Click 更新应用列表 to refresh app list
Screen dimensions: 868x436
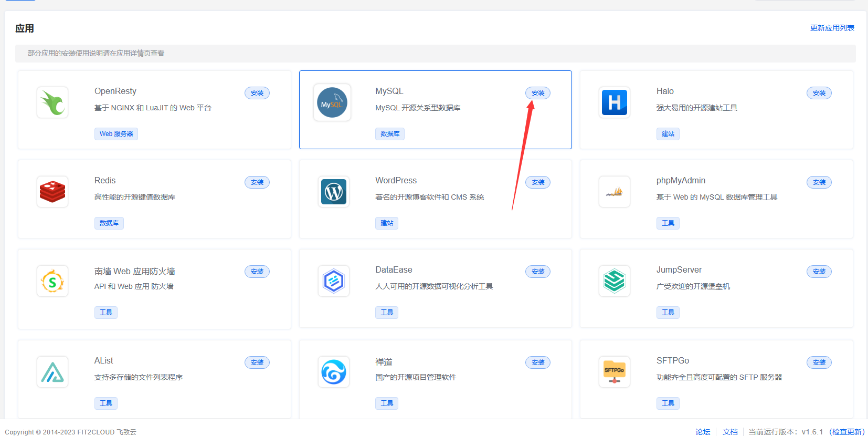click(832, 28)
